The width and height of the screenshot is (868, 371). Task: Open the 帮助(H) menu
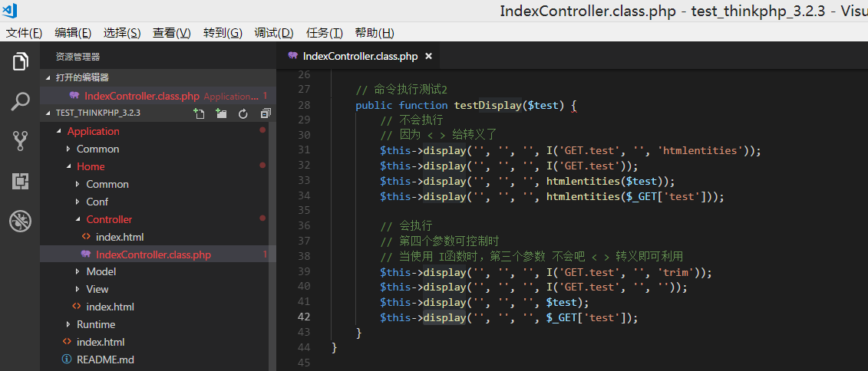[375, 33]
